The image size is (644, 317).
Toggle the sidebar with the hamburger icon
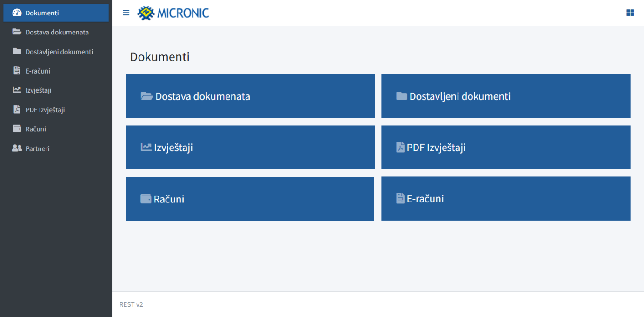tap(126, 13)
